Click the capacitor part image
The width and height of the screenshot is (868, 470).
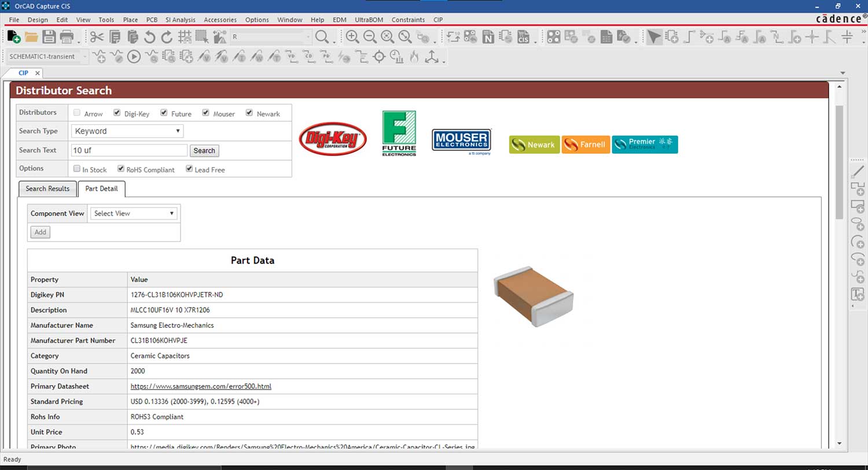(533, 297)
